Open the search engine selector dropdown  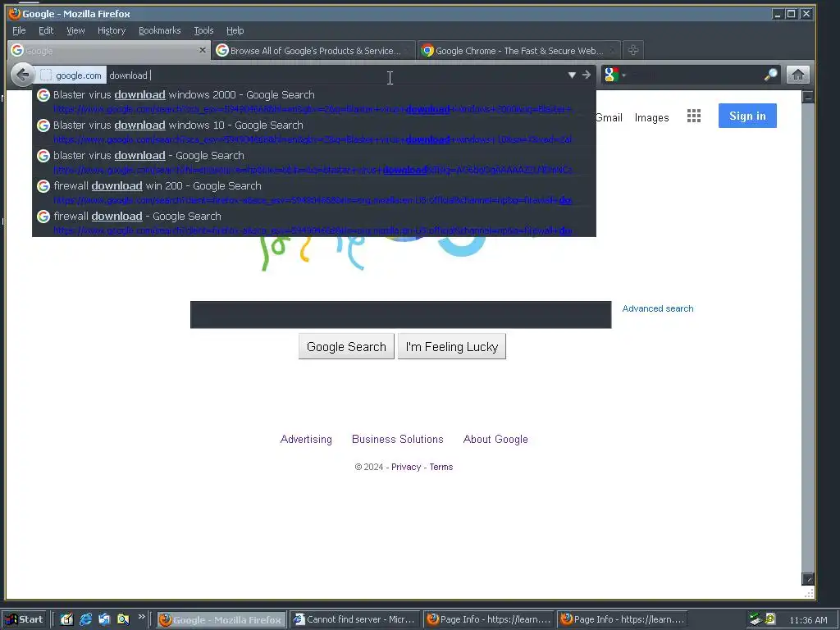(614, 75)
